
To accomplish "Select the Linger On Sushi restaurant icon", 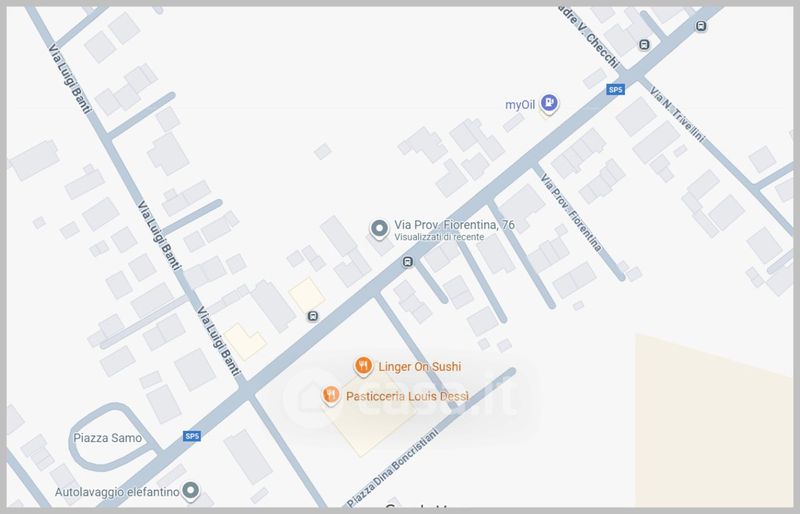I will coord(363,366).
